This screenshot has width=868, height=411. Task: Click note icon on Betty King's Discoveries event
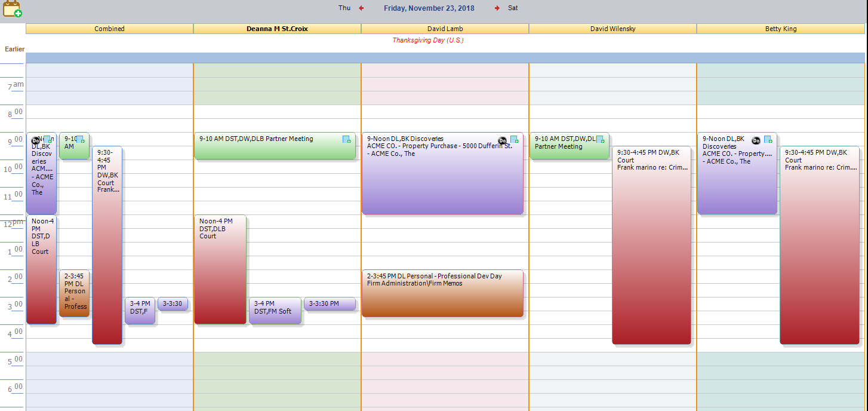click(768, 140)
